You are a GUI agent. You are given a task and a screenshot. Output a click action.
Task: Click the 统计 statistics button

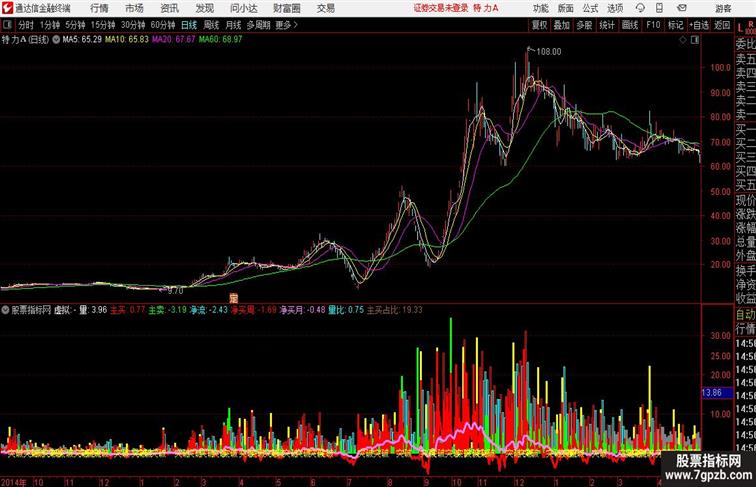[607, 25]
